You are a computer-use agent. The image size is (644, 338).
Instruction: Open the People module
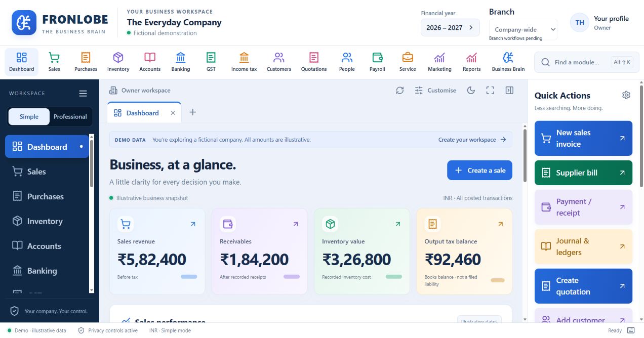point(347,62)
